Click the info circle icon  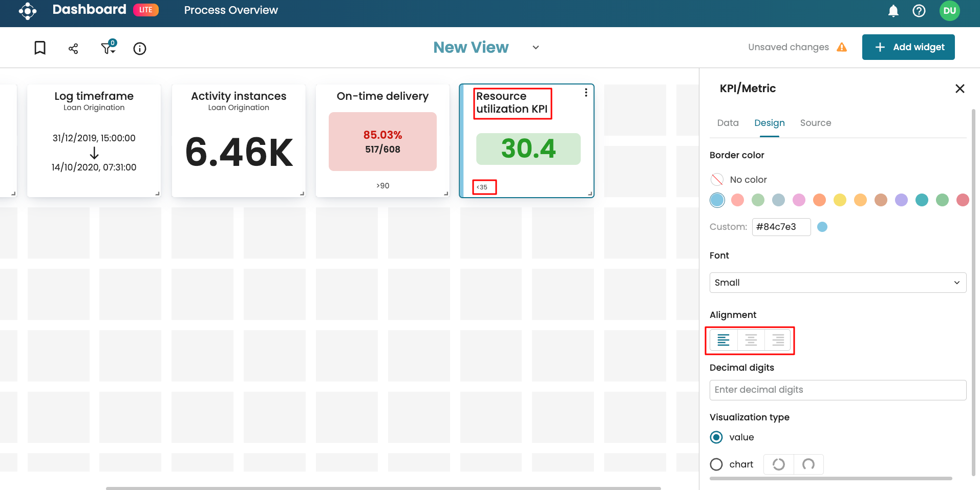(x=140, y=49)
